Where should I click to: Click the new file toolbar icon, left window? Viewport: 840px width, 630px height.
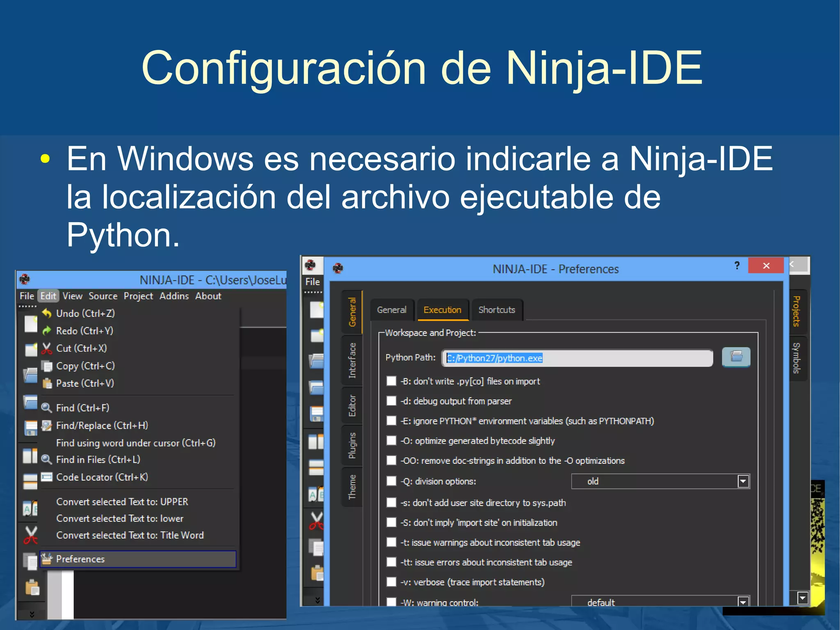(x=31, y=324)
